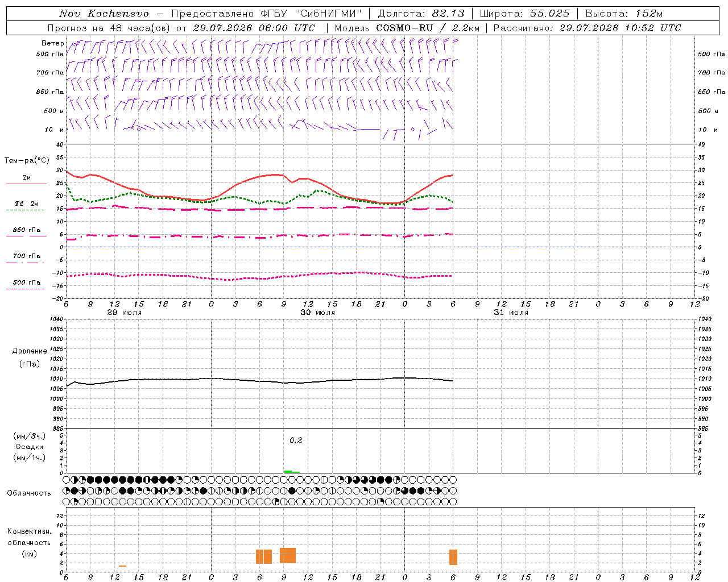Click the COSMO-RU model name in header
Screen dimensions: 728x582
pos(404,28)
